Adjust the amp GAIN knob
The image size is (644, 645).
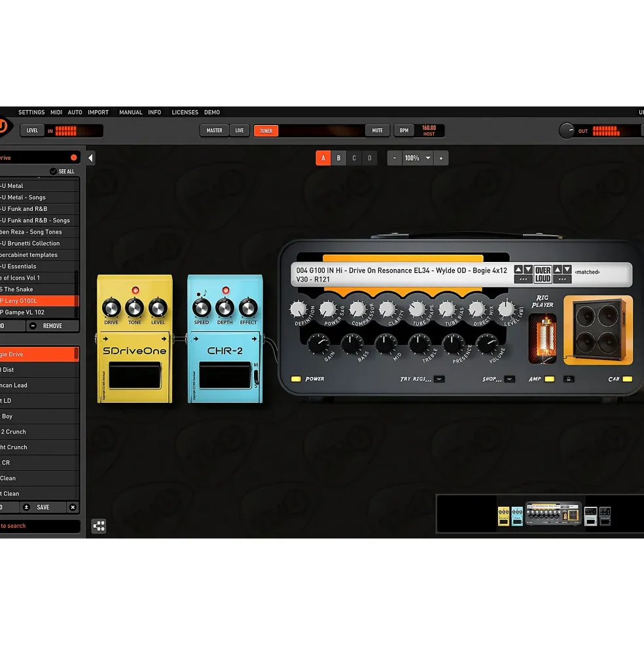[318, 344]
